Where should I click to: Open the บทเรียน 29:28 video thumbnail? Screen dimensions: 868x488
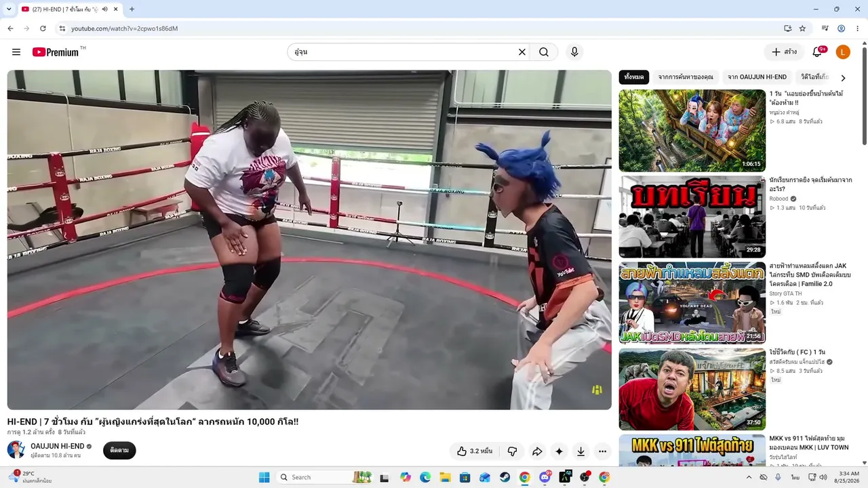[692, 217]
